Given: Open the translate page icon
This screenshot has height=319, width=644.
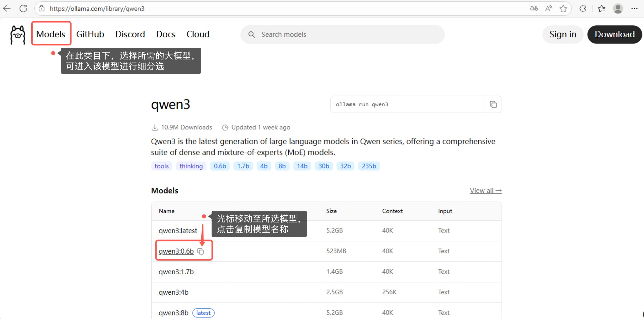Looking at the screenshot, I should (x=534, y=9).
